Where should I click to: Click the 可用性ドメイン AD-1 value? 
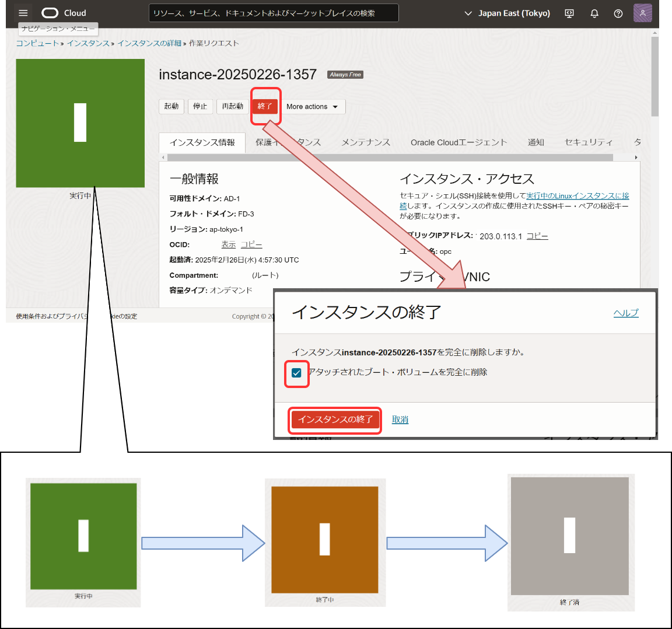tap(232, 198)
